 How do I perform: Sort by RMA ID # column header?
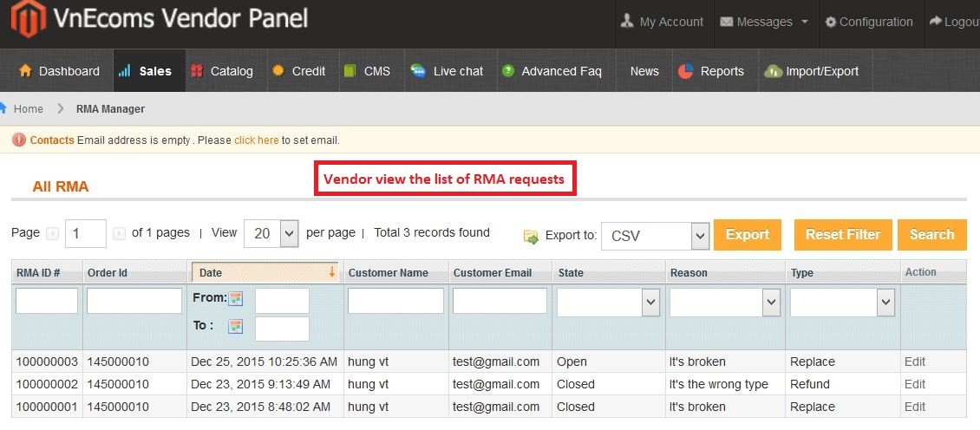pyautogui.click(x=38, y=272)
